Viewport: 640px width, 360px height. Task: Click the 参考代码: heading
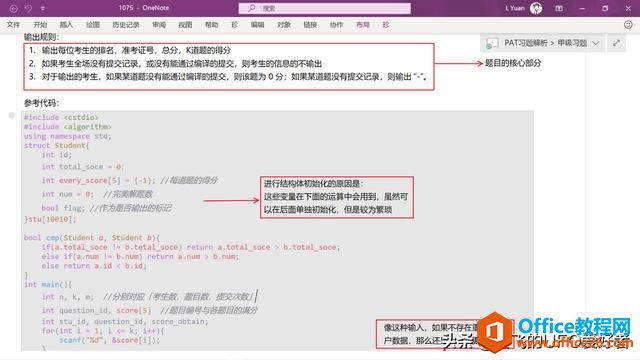click(x=42, y=103)
